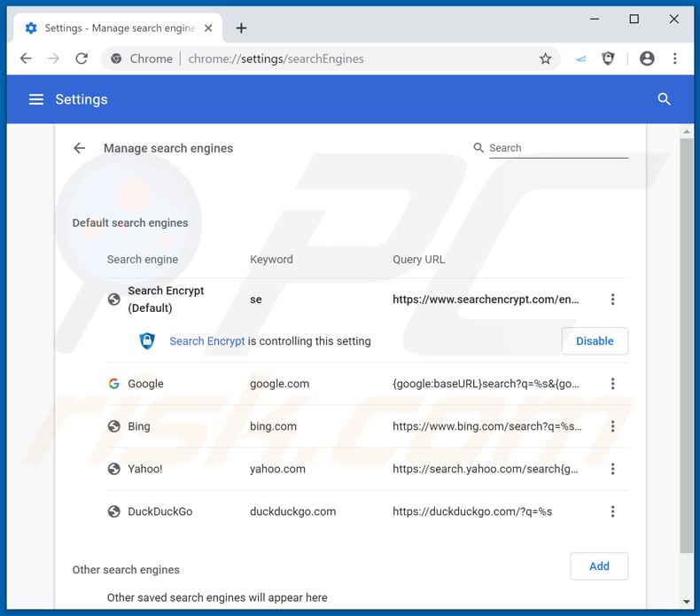Click the globe icon next to DuckDuckGo
Screen dimensions: 700x616
tap(113, 511)
